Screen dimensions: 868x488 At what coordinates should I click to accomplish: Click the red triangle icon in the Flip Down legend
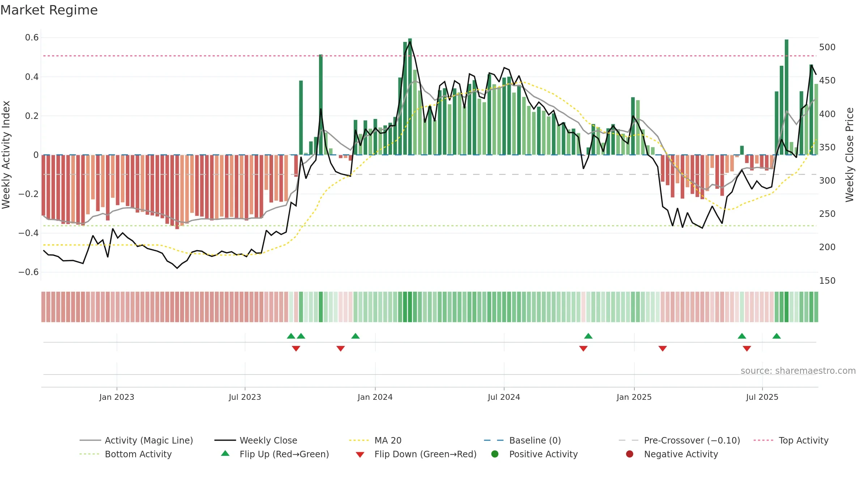coord(360,455)
